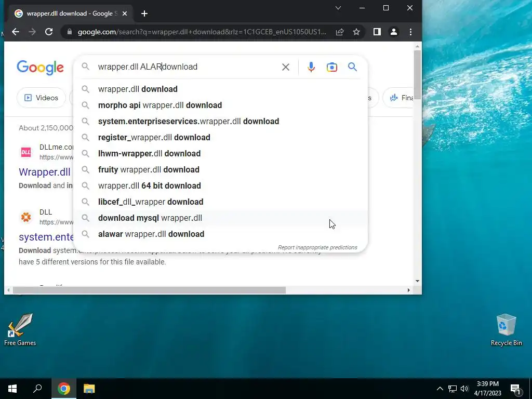Click the forward navigation arrow
The image size is (532, 399).
tap(32, 32)
